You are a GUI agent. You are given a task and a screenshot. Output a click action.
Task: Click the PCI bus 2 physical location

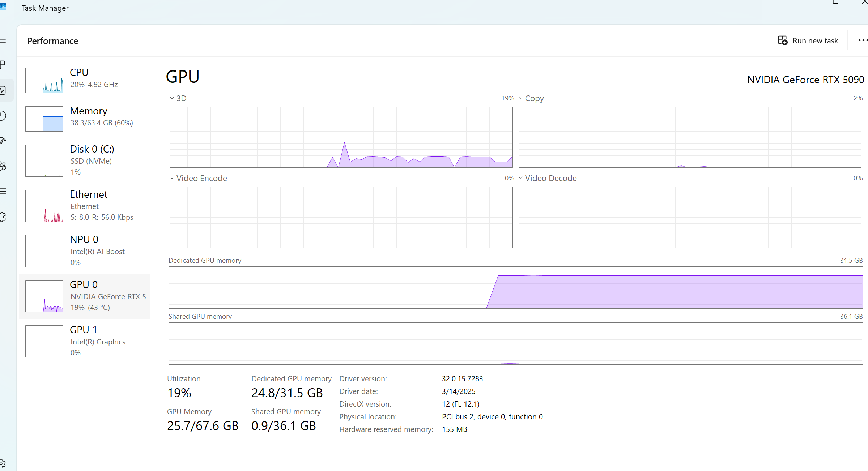pyautogui.click(x=492, y=417)
